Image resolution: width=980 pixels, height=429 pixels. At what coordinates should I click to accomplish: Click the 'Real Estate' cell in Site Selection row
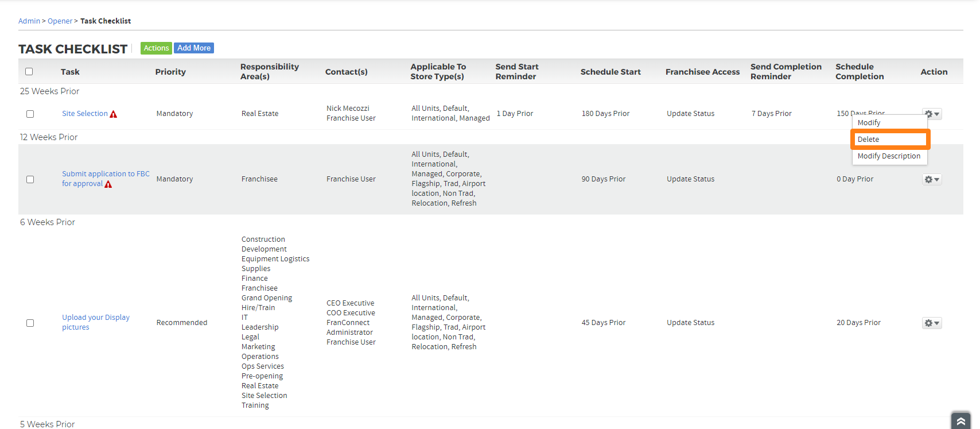click(x=260, y=114)
